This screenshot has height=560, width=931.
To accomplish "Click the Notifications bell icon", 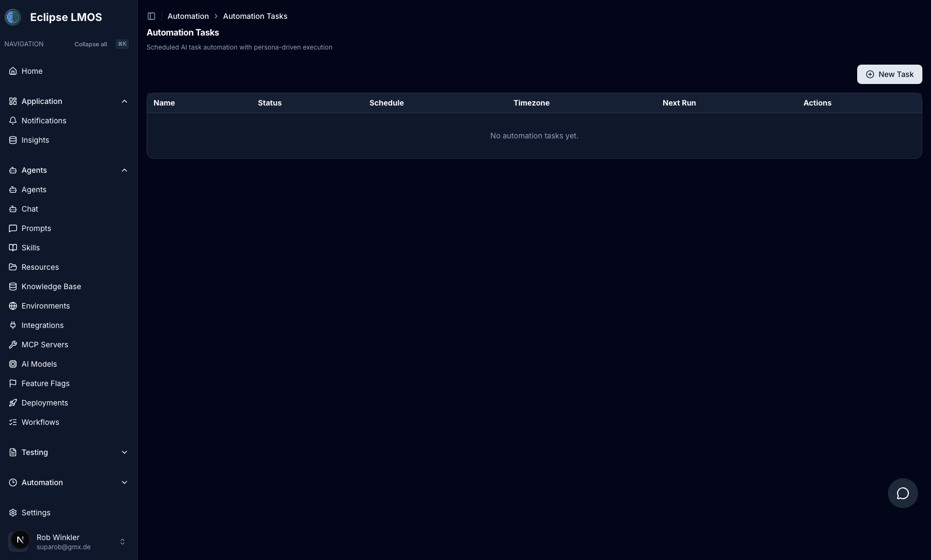I will [13, 121].
